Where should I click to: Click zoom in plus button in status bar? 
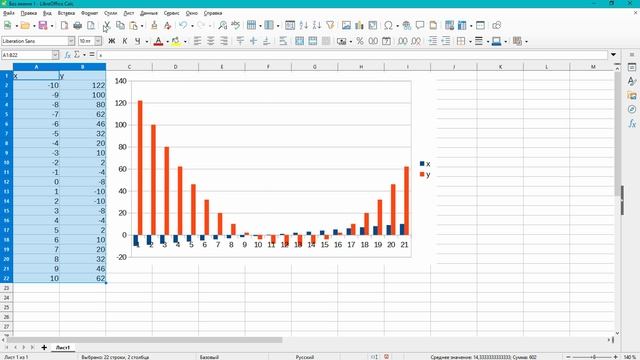(616, 357)
